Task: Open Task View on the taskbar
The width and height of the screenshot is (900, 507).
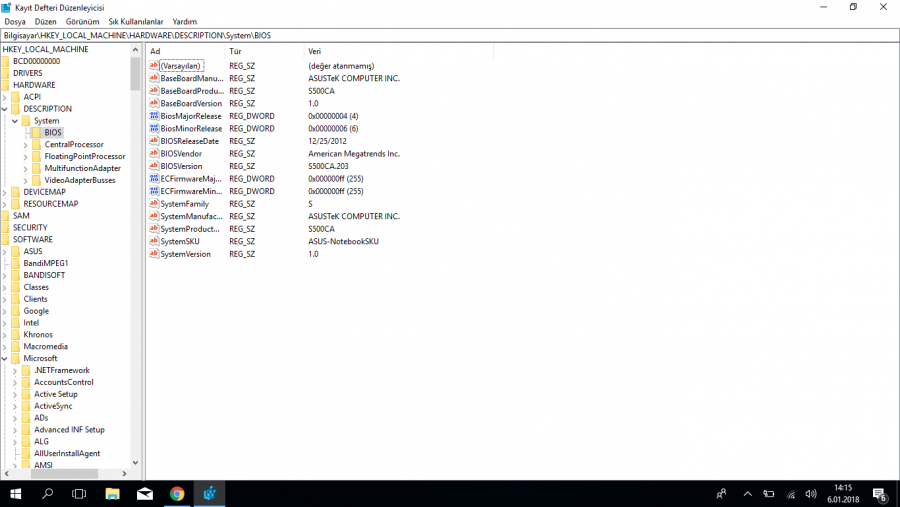Action: 79,494
